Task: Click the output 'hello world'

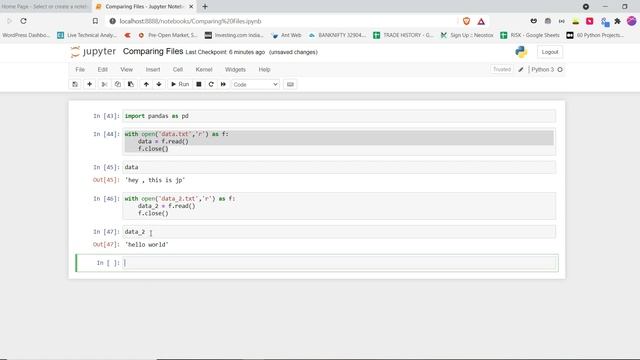Action: point(147,244)
